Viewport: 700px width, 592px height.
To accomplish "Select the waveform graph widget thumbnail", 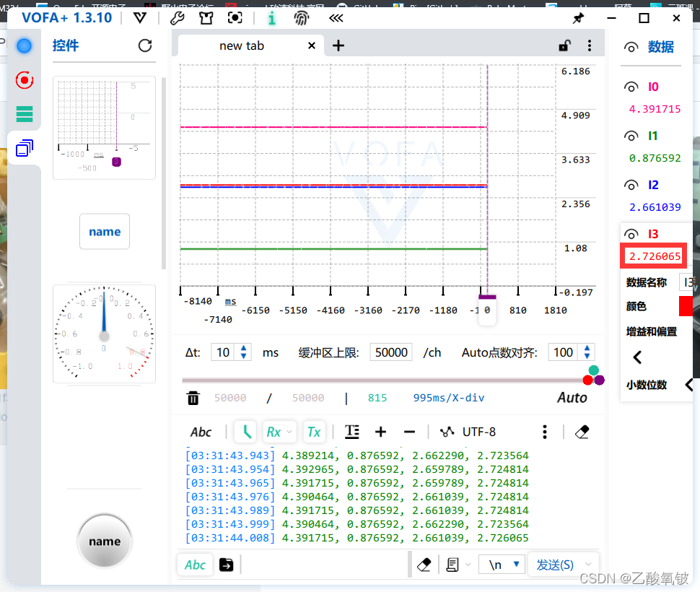I will [x=104, y=128].
